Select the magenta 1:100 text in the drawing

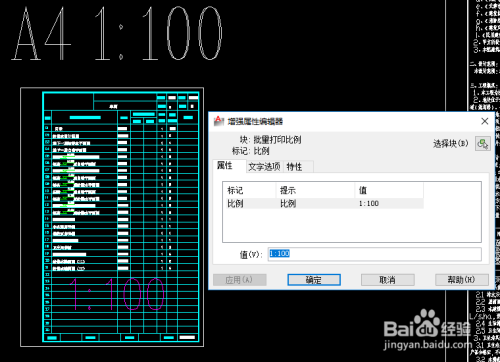click(117, 295)
